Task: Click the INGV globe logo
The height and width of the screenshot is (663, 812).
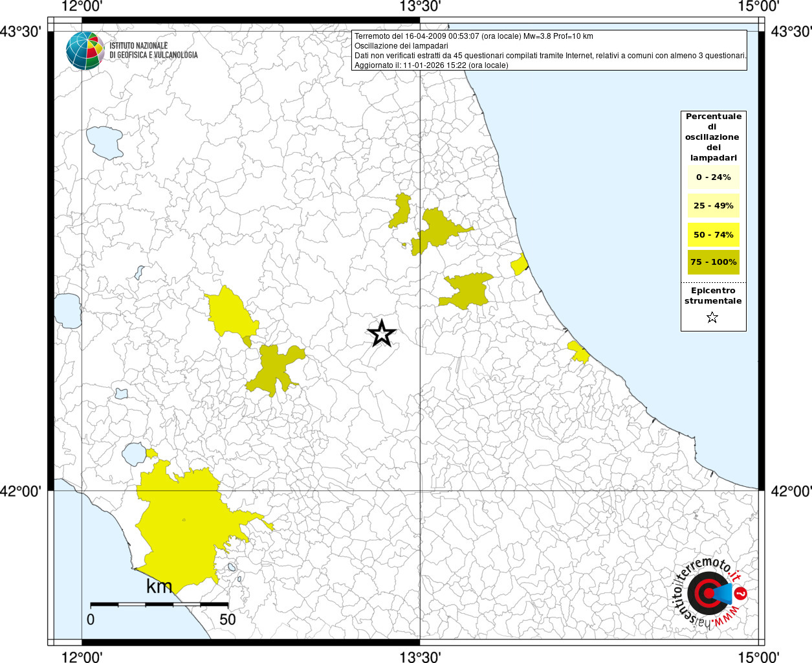Action: 85,51
